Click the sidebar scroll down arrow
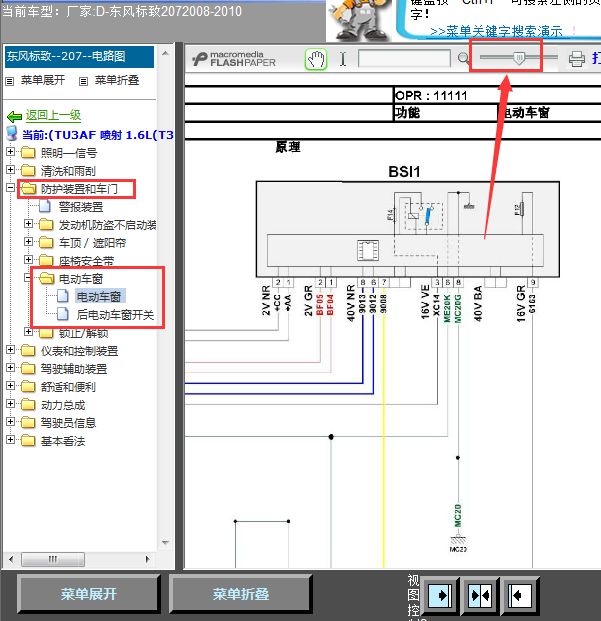This screenshot has height=621, width=601. pyautogui.click(x=165, y=543)
